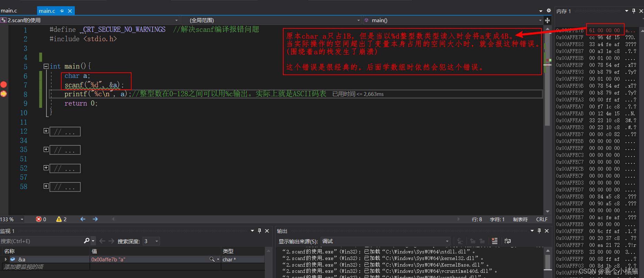Pin the Memory 1 panel
The height and width of the screenshot is (278, 644).
click(x=634, y=11)
